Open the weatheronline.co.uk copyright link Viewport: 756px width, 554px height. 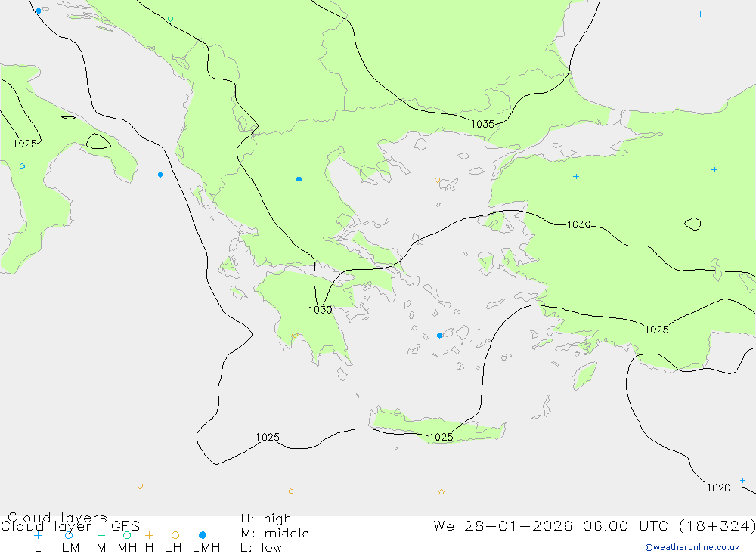(x=692, y=547)
